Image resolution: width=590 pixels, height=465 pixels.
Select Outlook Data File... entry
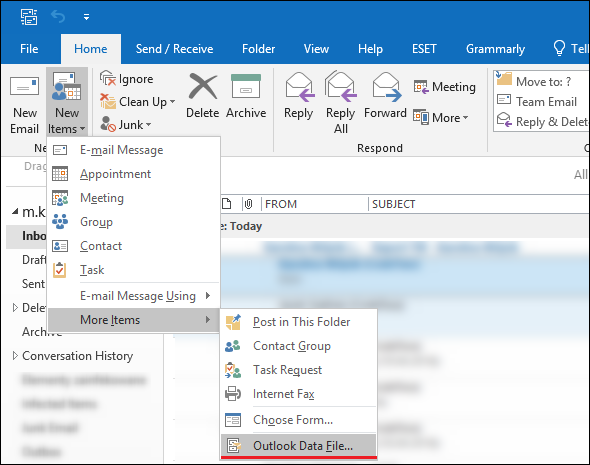point(299,446)
